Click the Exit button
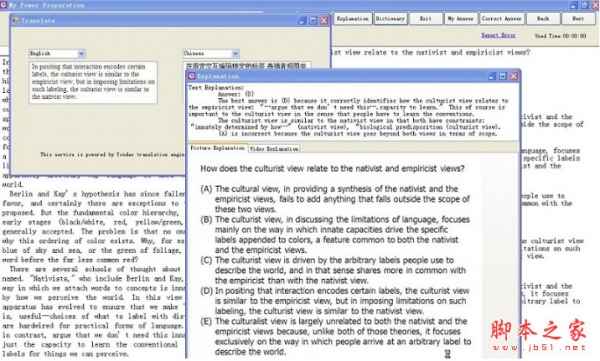 [425, 18]
